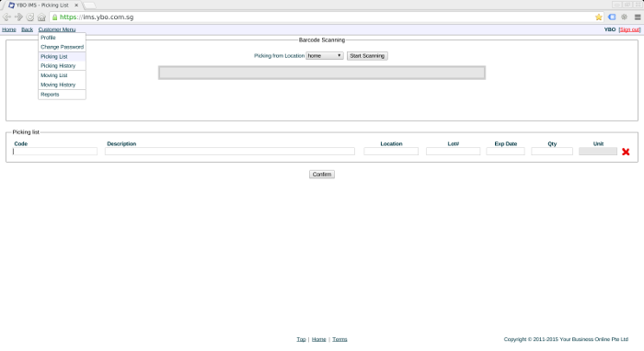Click the Location input field
This screenshot has width=644, height=351.
(x=391, y=152)
